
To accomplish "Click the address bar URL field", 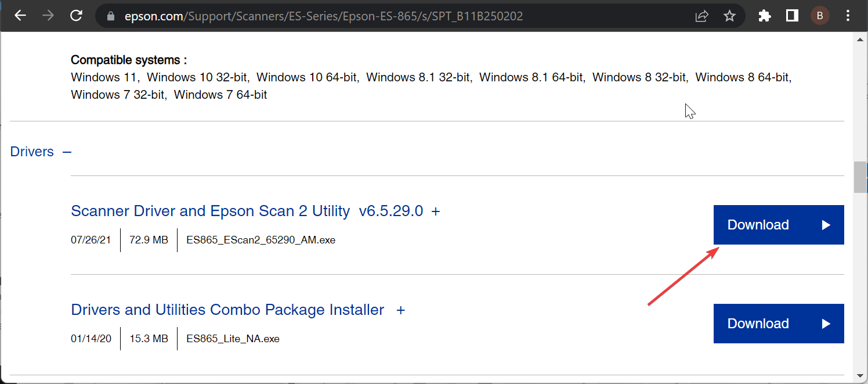I will pyautogui.click(x=348, y=16).
